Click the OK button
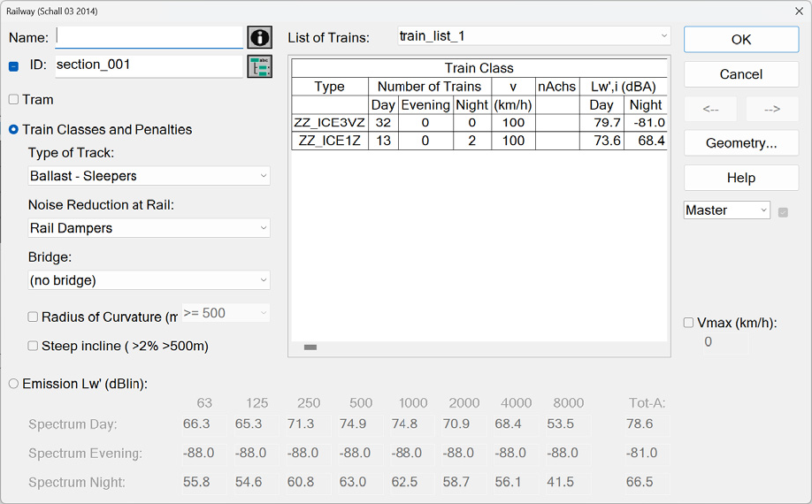The image size is (812, 504). (x=741, y=39)
